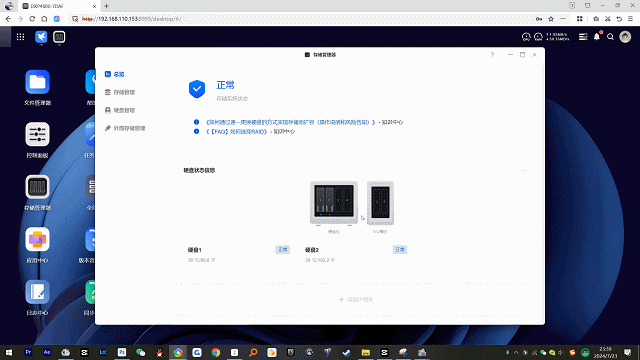The image size is (640, 360).
Task: Click the blue bird app icon in the NAS top bar
Action: pos(41,37)
